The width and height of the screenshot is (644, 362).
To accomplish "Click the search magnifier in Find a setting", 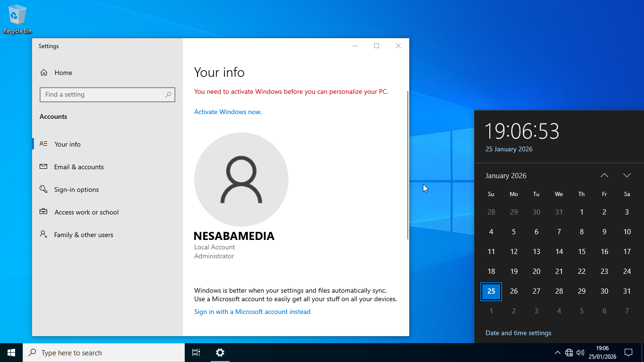I will click(168, 95).
